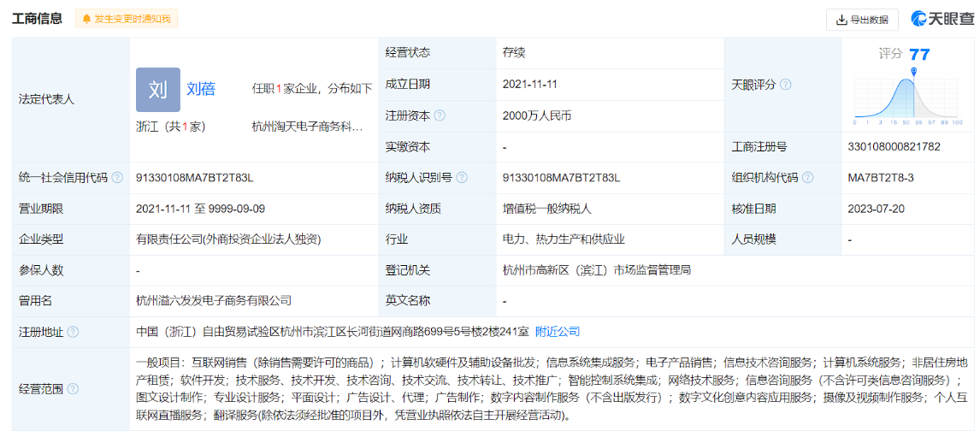Click the former name 杭州溢六发发电子商务有限公司
Viewport: 980px width, 431px height.
click(214, 301)
